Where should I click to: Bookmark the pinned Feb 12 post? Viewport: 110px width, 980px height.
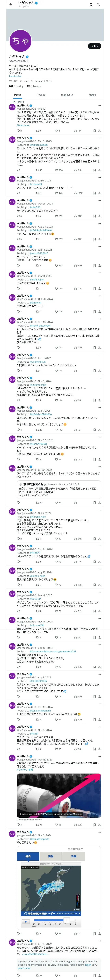click(95, 131)
